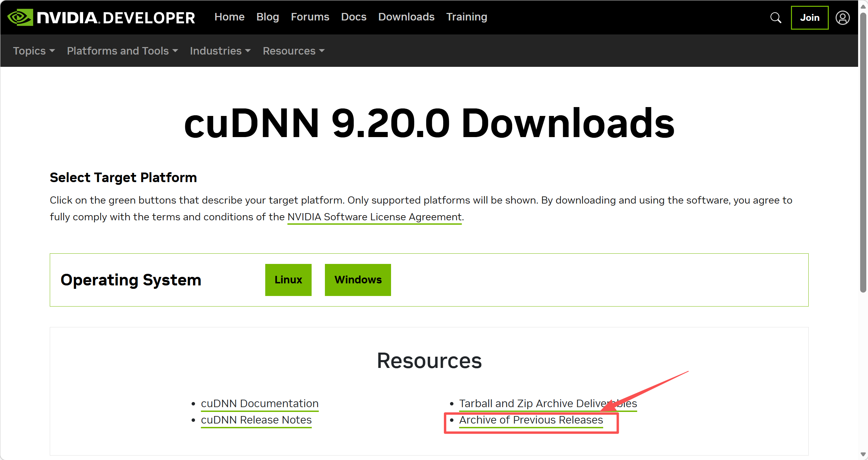Select Downloads in the top navigation

pyautogui.click(x=406, y=17)
